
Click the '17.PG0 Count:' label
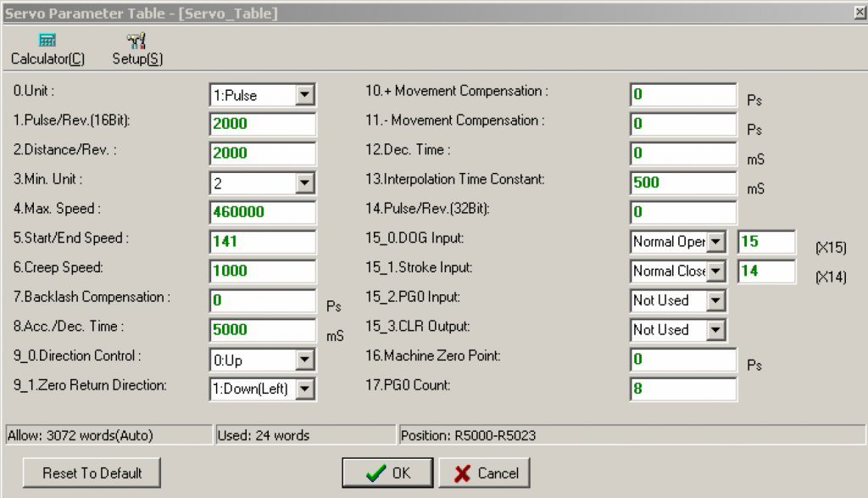[408, 385]
